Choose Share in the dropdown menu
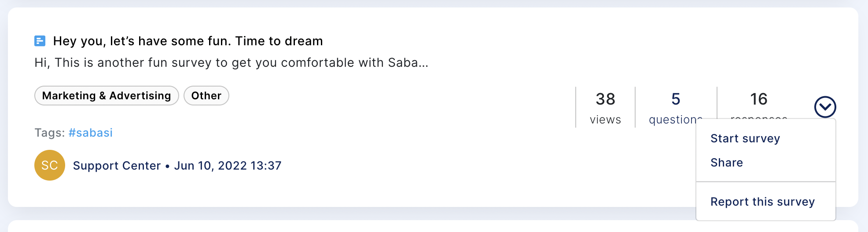This screenshot has width=868, height=232. pos(726,163)
